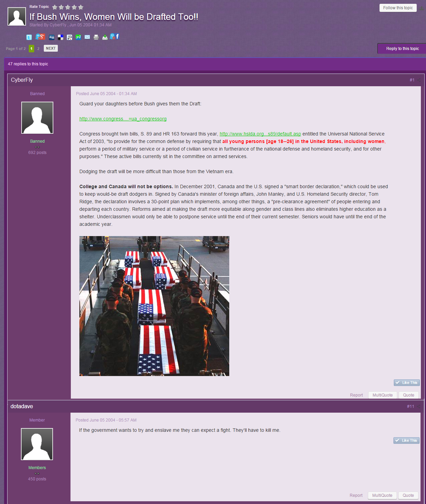Quote CyberFly's post
The image size is (426, 504).
409,395
